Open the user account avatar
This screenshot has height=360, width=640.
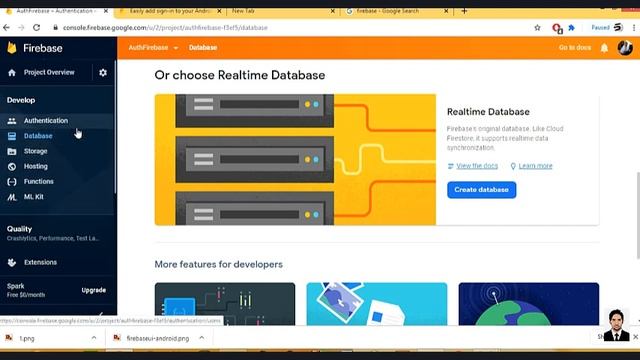click(x=625, y=48)
